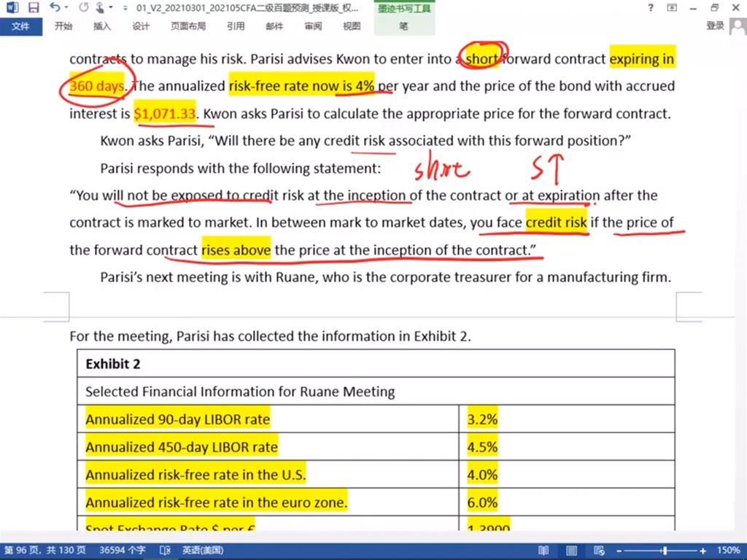
Task: Undo the last action
Action: tap(54, 7)
